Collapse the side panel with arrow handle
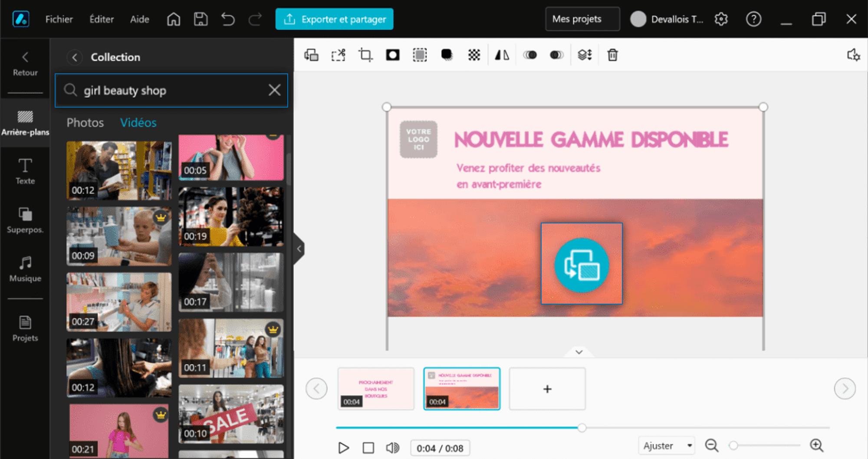Viewport: 868px width, 459px height. coord(299,249)
